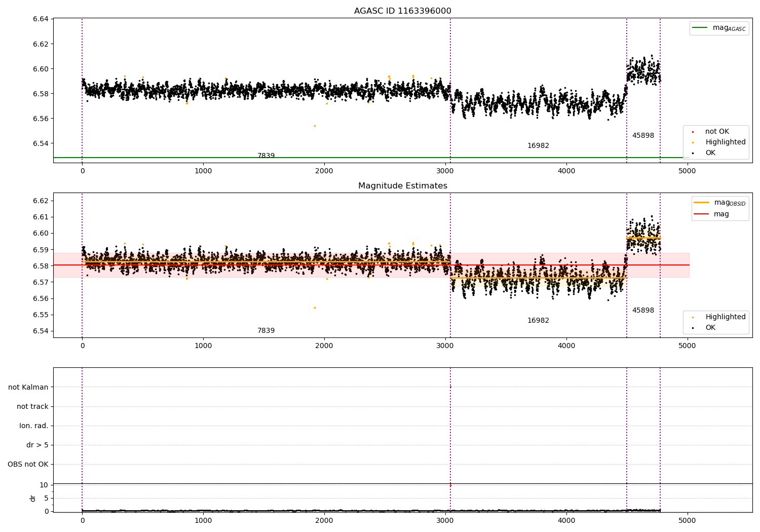
Task: Click the 1000 x-tick under bottom panel
Action: click(x=203, y=520)
